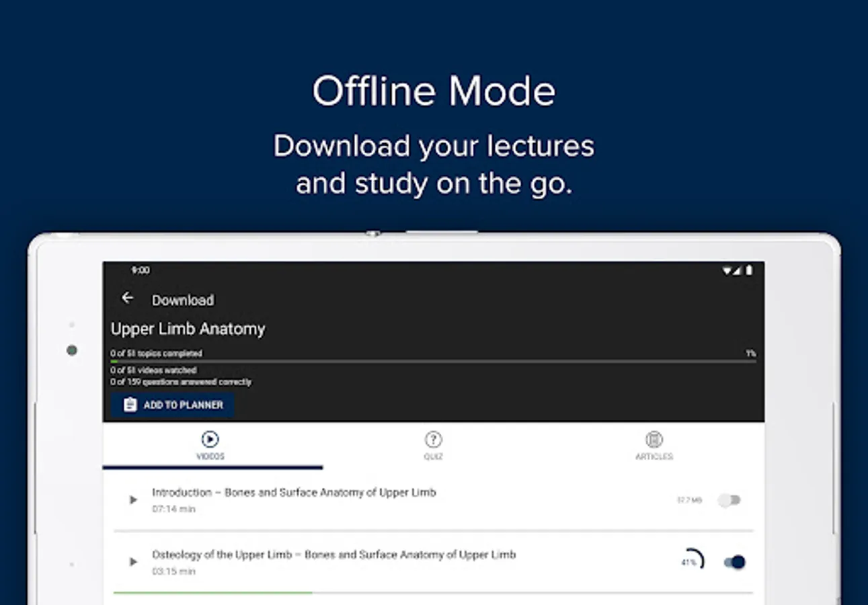Click the 9:00 clock in status bar
Viewport: 868px width, 605px height.
coord(141,270)
